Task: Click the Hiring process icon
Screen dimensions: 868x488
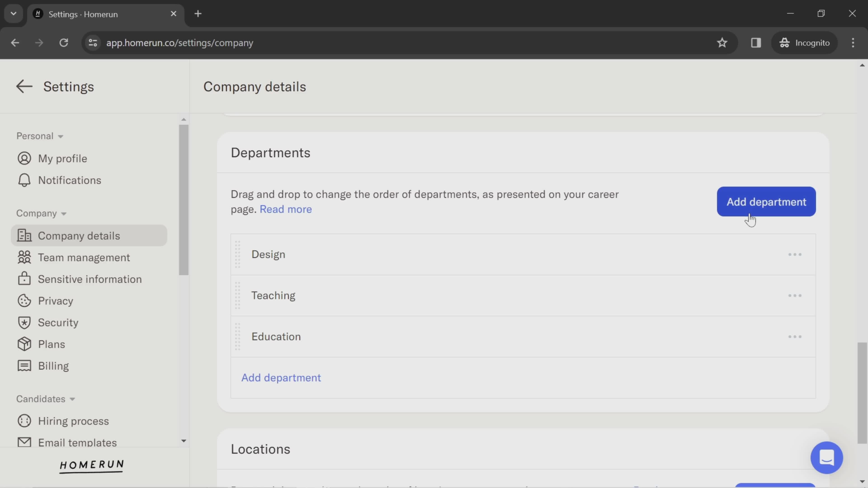Action: [24, 421]
